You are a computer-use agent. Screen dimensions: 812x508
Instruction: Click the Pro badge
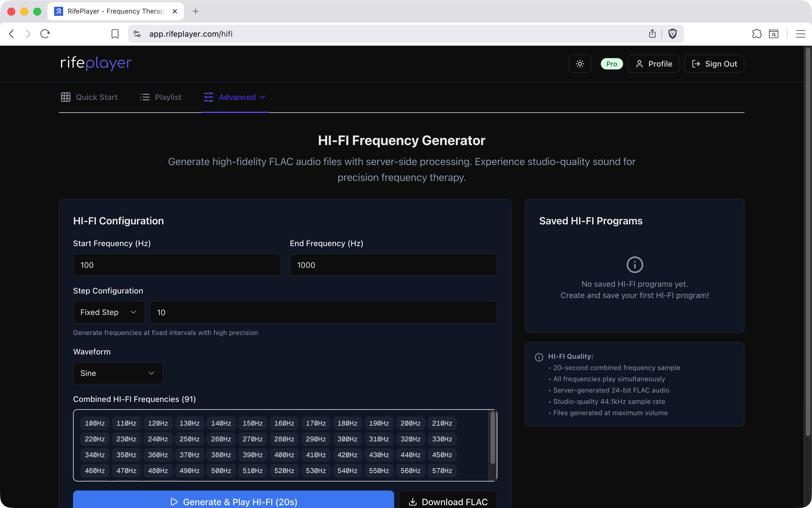[611, 64]
